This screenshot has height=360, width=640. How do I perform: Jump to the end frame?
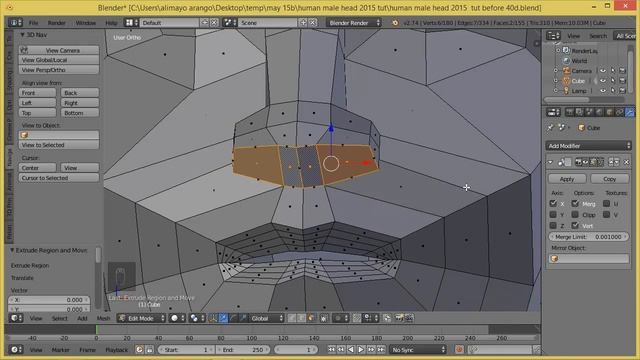tap(381, 349)
